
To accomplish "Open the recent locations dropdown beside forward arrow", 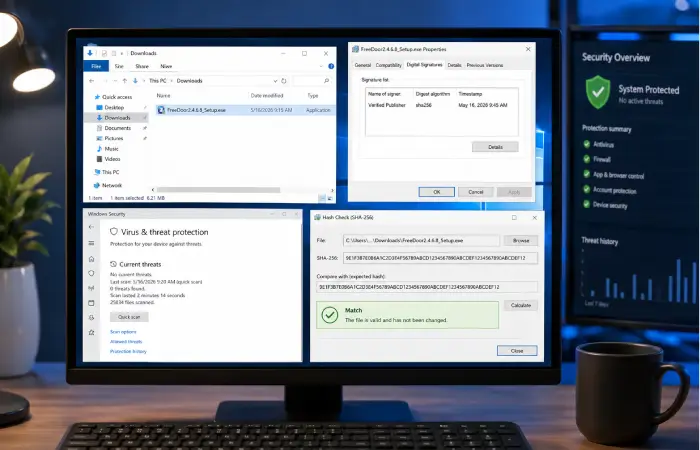I will (x=115, y=81).
